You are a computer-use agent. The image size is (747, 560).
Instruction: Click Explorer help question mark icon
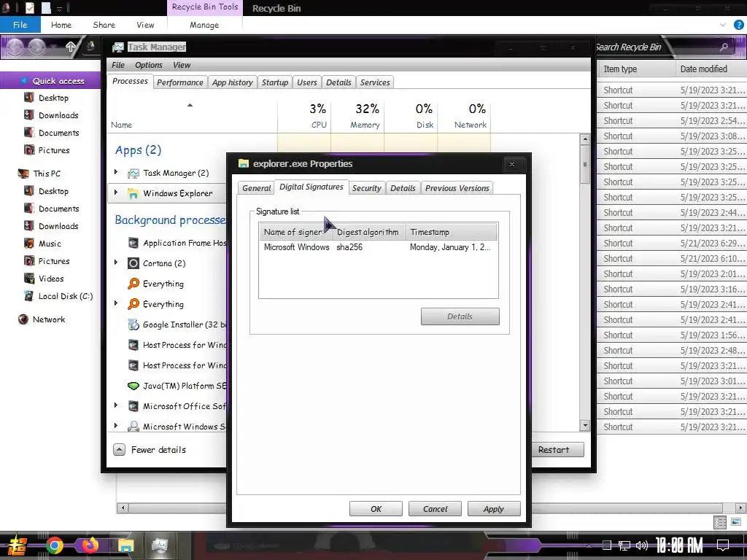tap(739, 25)
